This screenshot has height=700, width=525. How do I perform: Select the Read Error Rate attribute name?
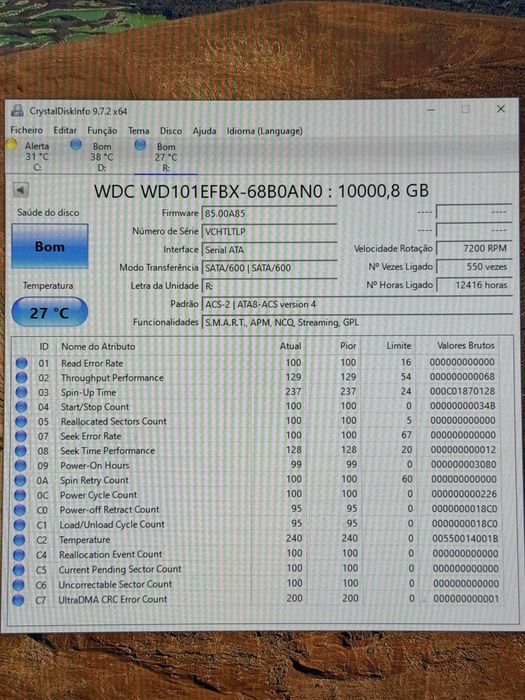[x=92, y=363]
